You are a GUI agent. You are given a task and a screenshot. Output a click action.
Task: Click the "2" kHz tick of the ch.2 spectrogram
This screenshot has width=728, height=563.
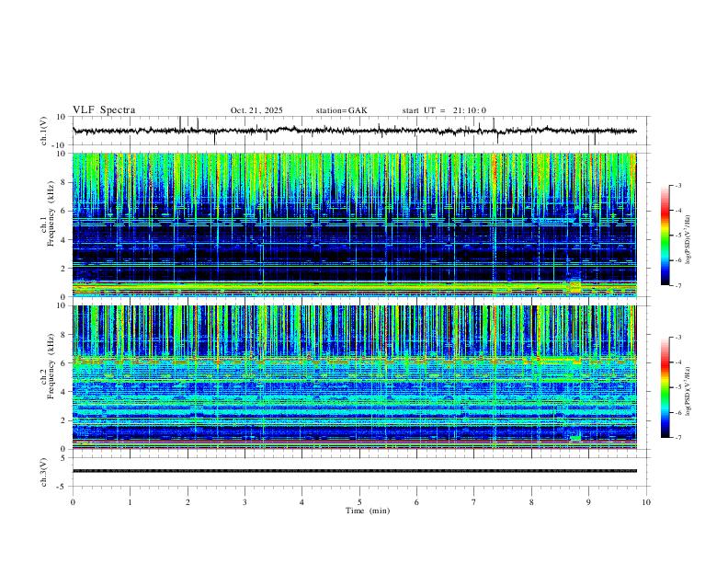tap(63, 420)
